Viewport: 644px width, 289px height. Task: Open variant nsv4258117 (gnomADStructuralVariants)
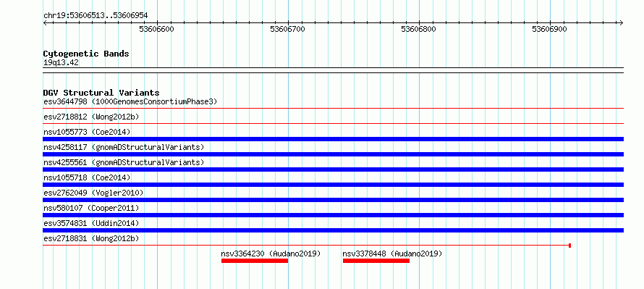tap(124, 147)
